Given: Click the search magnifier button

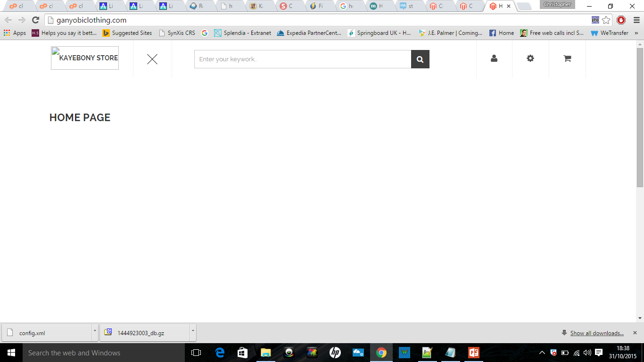Looking at the screenshot, I should pos(420,59).
